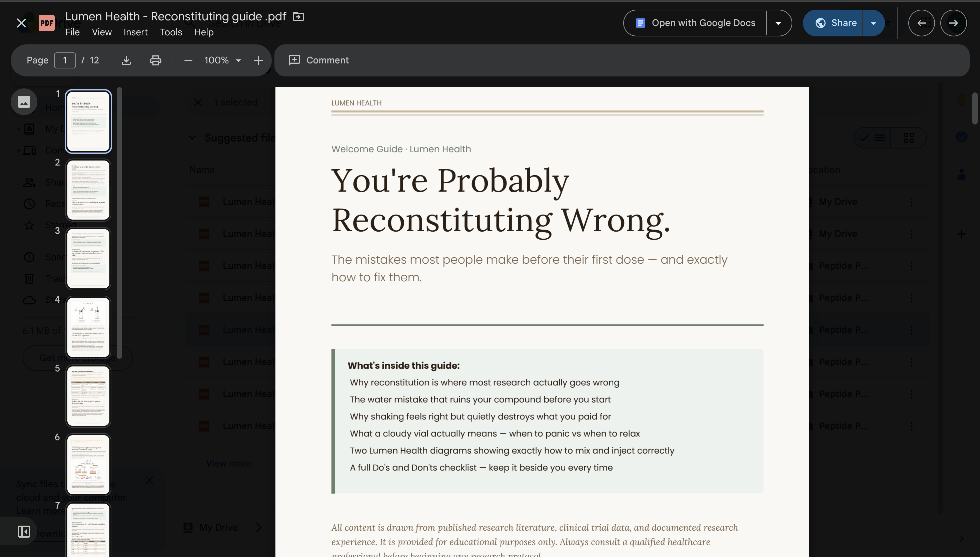Click the plus add-ons icon in side panel
Image resolution: width=980 pixels, height=557 pixels.
click(961, 234)
